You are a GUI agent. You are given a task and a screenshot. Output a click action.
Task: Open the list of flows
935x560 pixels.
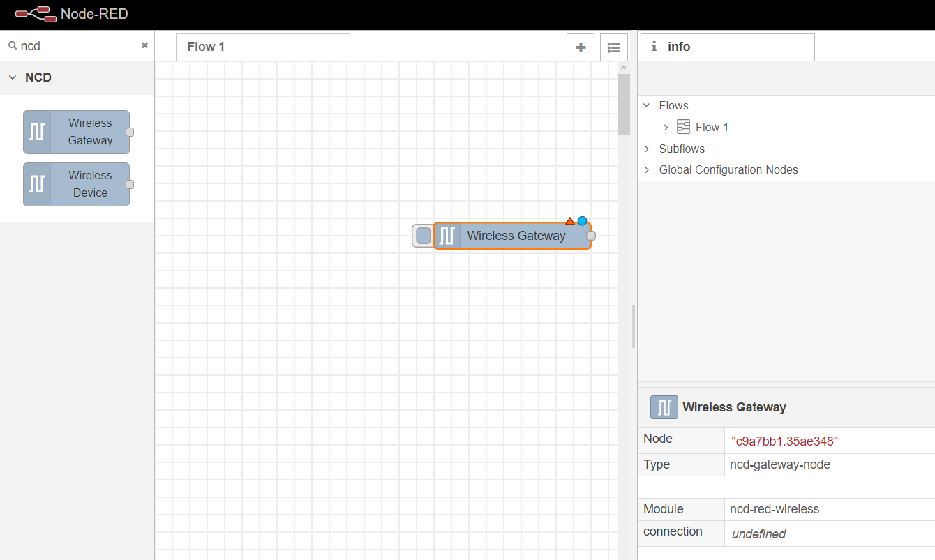pyautogui.click(x=614, y=47)
